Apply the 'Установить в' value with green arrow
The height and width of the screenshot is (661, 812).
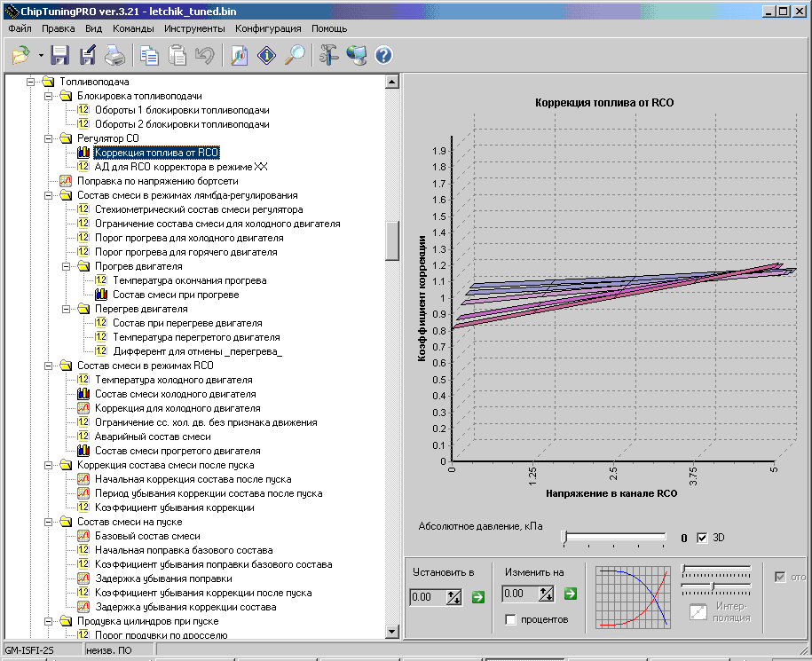coord(477,596)
